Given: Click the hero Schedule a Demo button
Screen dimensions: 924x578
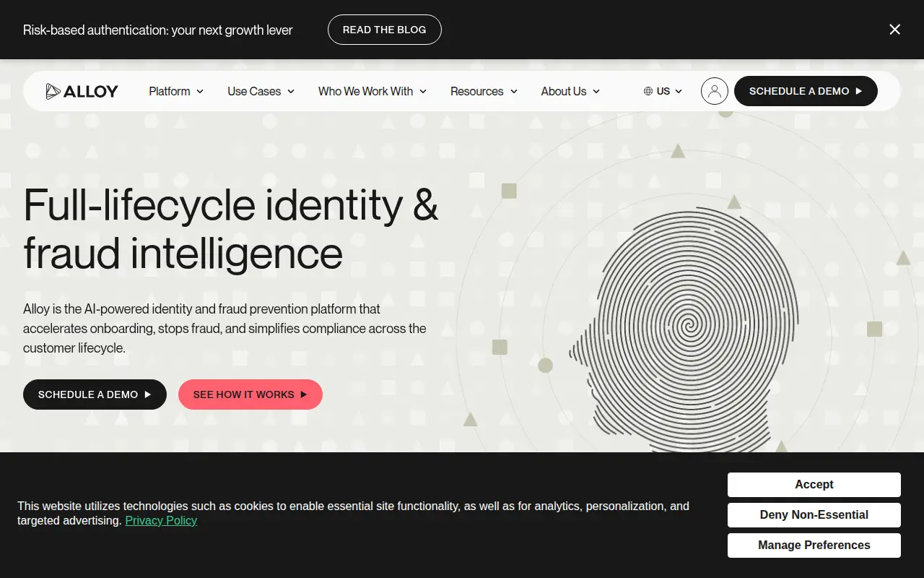Looking at the screenshot, I should coord(95,394).
